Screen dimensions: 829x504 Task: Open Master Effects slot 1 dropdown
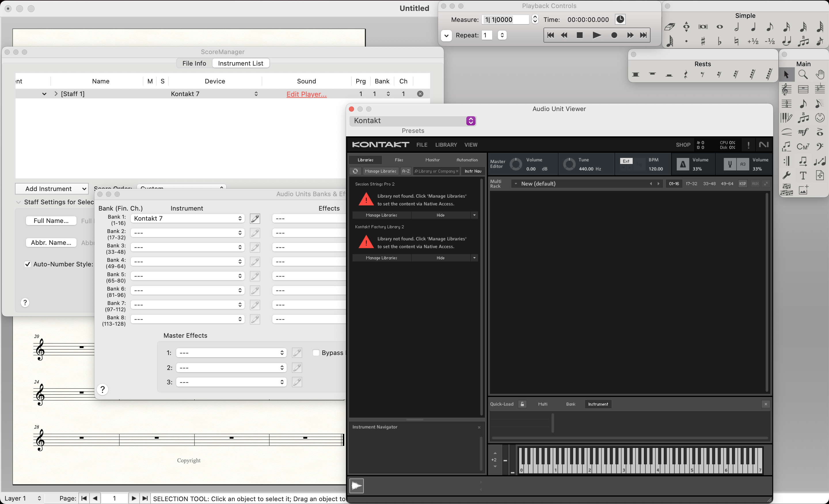231,353
